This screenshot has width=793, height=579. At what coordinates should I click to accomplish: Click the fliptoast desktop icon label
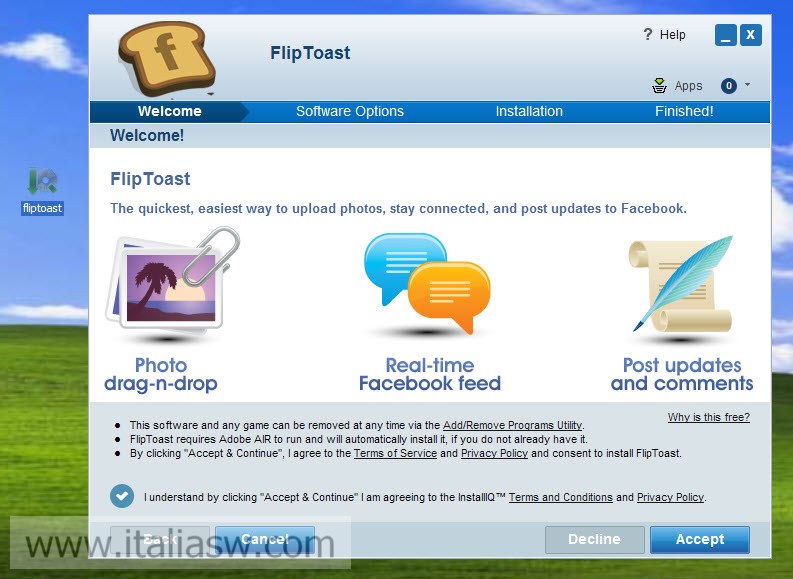pyautogui.click(x=42, y=208)
